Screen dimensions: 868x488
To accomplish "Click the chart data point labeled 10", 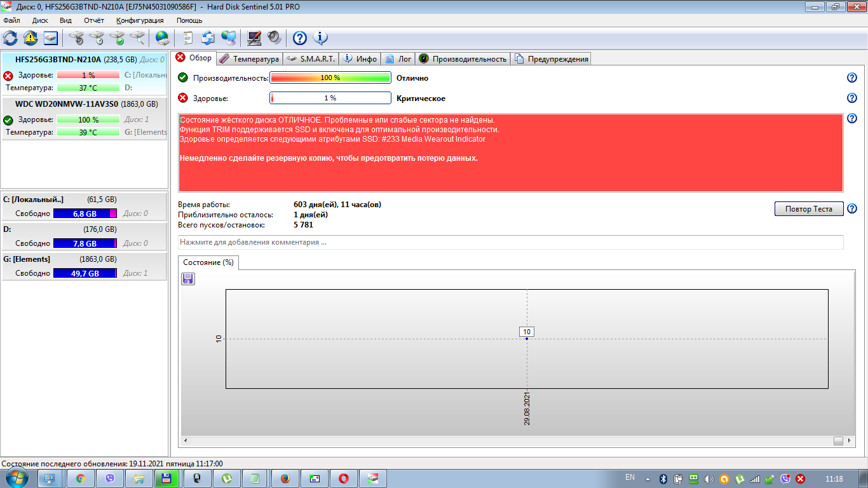I will (x=527, y=338).
